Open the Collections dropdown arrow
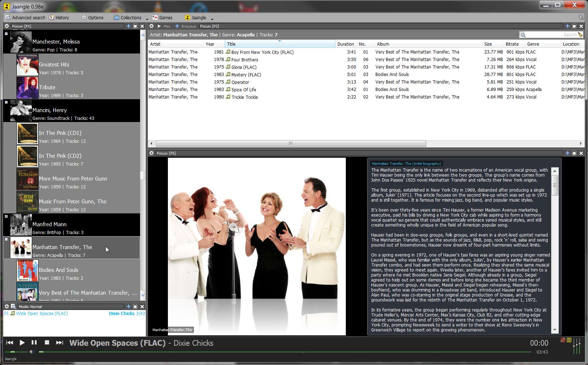Image resolution: width=588 pixels, height=365 pixels. point(147,18)
